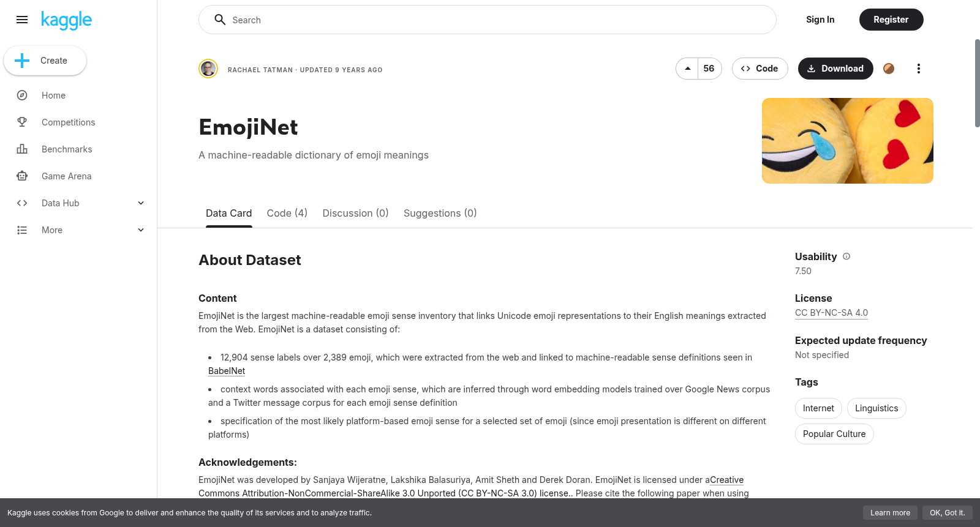Upvote the EmojiNet dataset
980x527 pixels.
click(687, 69)
